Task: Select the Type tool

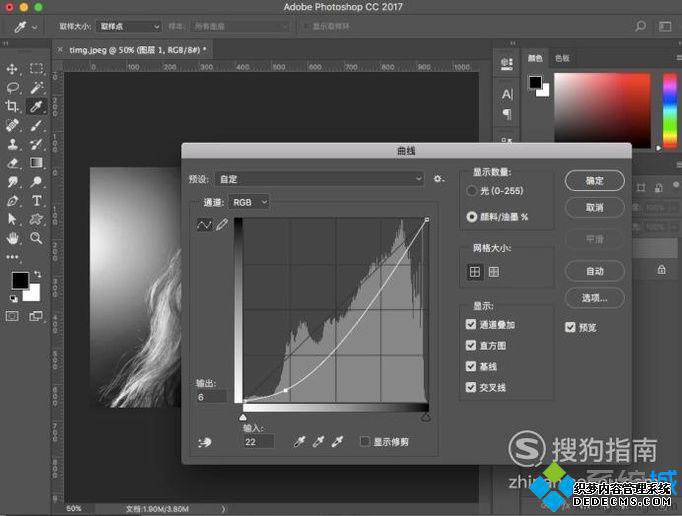Action: 37,201
